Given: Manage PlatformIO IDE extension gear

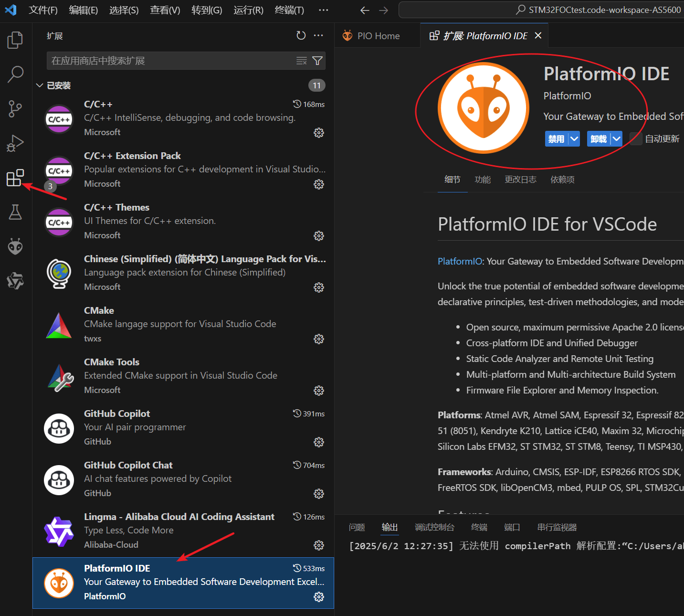Looking at the screenshot, I should 319,597.
